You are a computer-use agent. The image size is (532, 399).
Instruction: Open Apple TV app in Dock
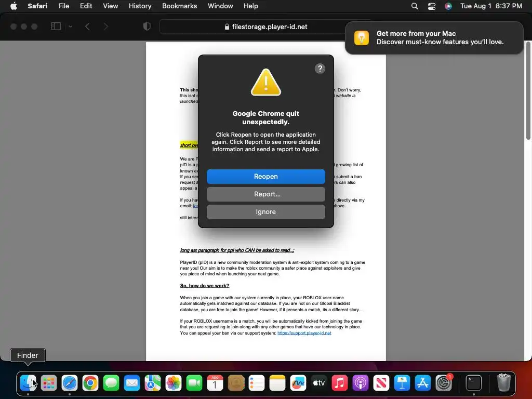319,383
